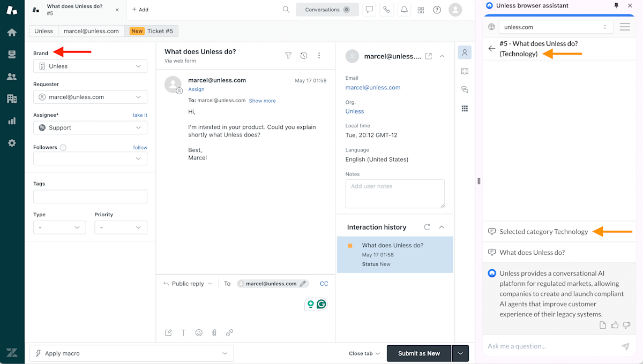Click the conversation filter funnel icon
Screen dimensions: 643x364
288,56
